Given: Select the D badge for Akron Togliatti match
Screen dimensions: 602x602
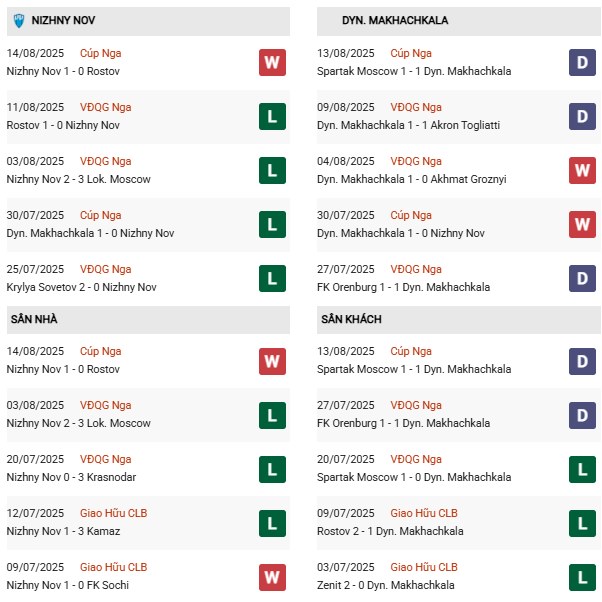Looking at the screenshot, I should [x=582, y=117].
